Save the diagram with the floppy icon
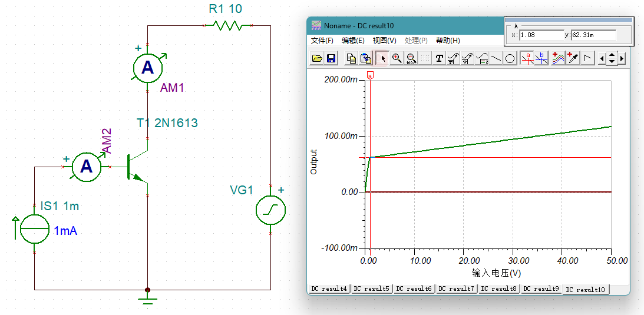This screenshot has width=644, height=315. (331, 58)
